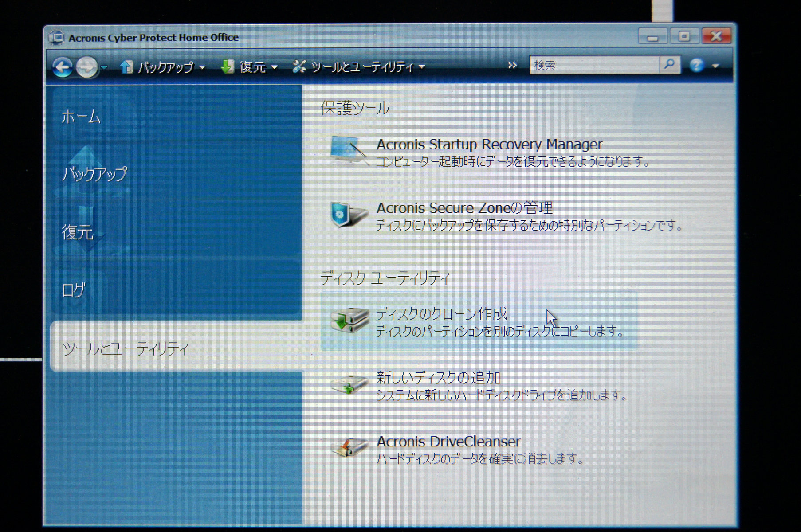Click the 保護ツール section heading
This screenshot has width=801, height=532.
click(355, 108)
